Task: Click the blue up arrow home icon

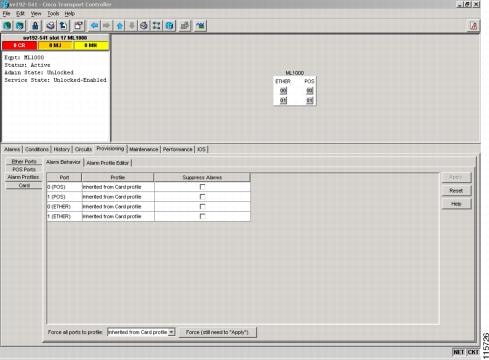Action: [120, 26]
